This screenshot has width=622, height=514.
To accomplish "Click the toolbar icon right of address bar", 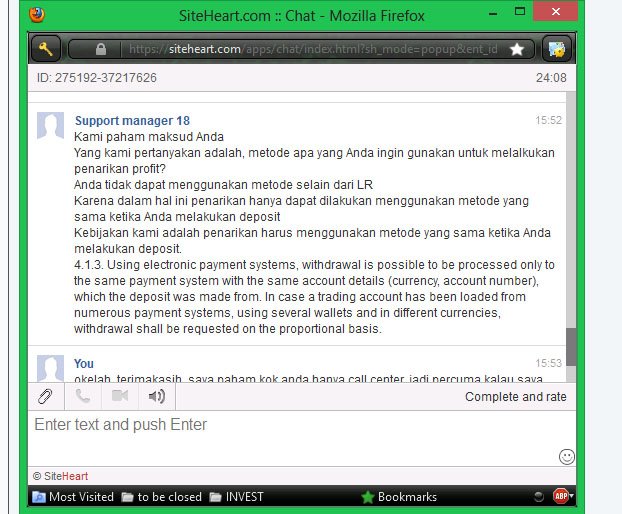I will (x=556, y=49).
